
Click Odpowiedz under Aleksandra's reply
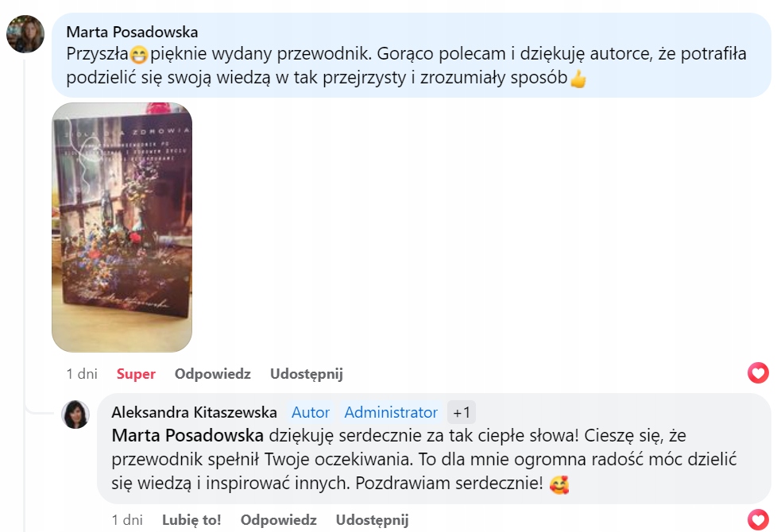pyautogui.click(x=279, y=520)
